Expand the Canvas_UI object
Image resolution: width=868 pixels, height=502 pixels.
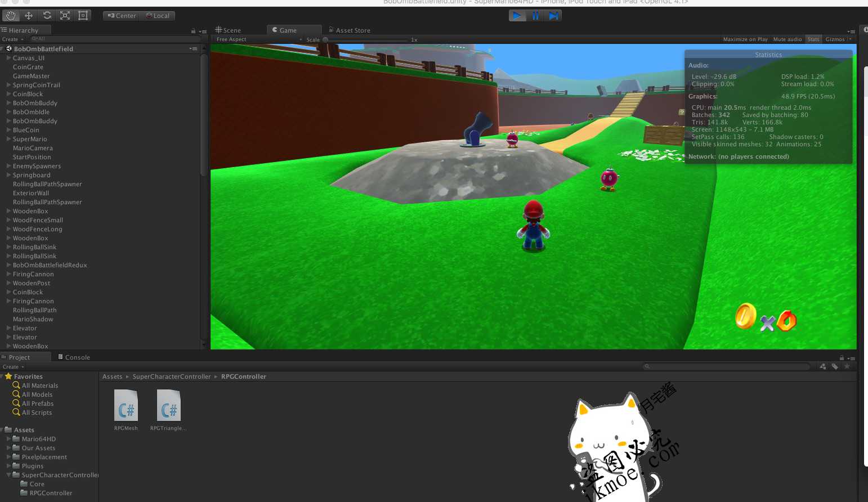tap(8, 58)
